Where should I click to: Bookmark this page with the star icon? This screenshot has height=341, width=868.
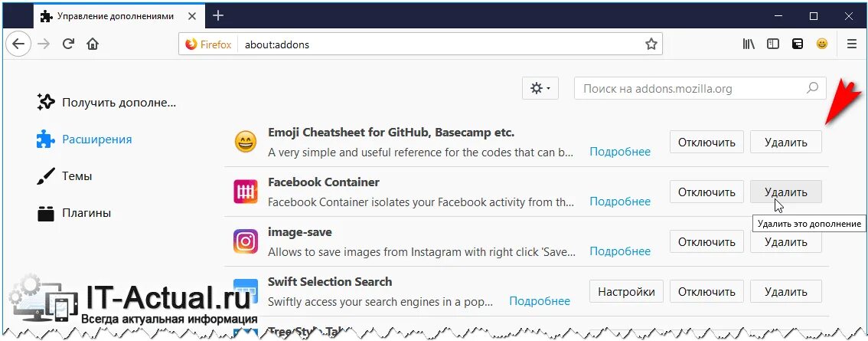point(651,44)
